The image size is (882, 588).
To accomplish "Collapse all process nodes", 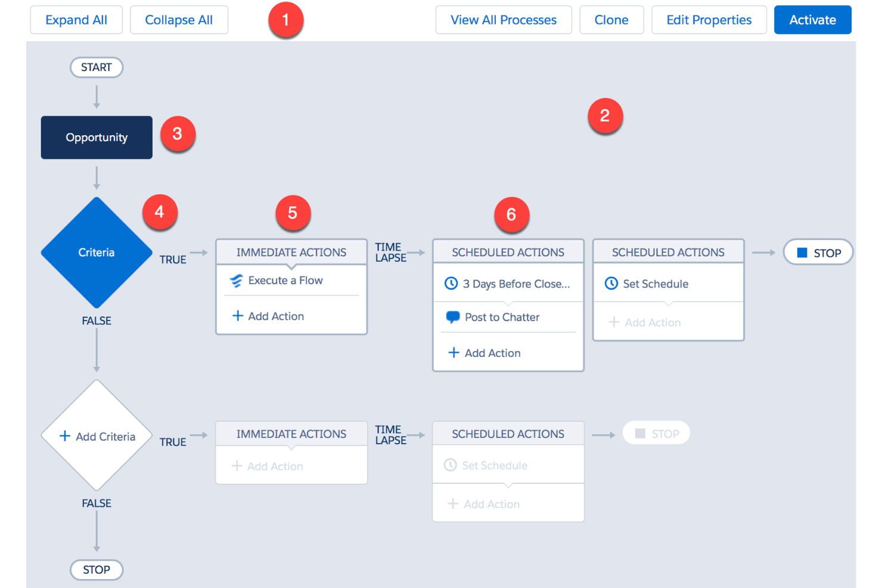I will tap(179, 20).
